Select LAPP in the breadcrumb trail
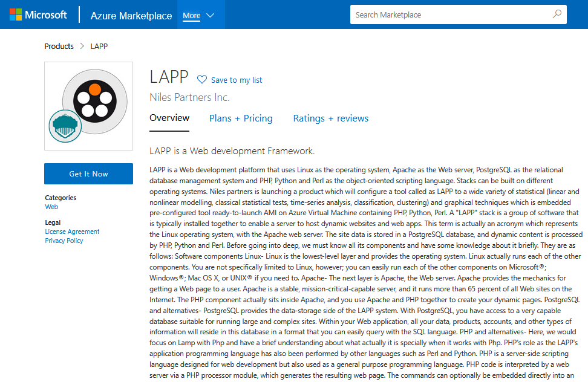Image resolution: width=588 pixels, height=382 pixels. point(99,47)
